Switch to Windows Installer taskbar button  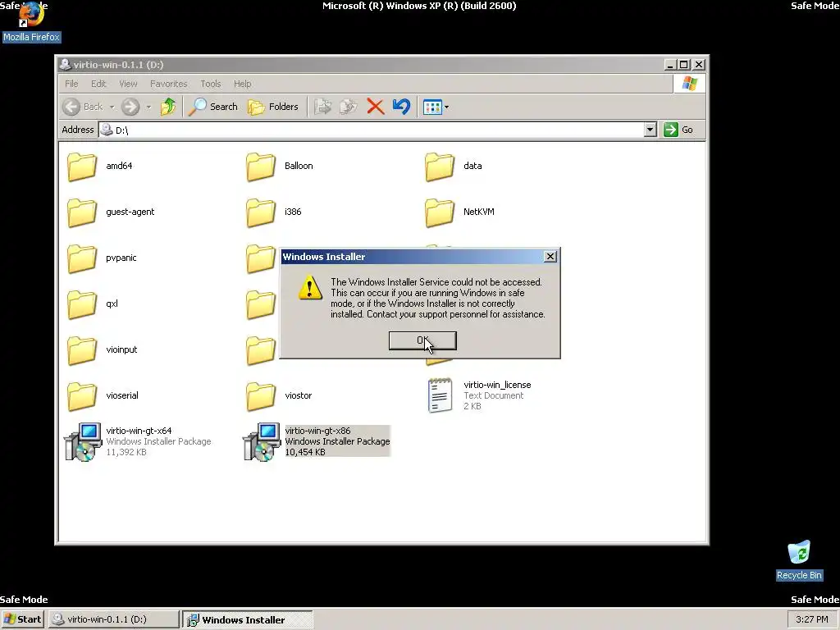click(248, 619)
